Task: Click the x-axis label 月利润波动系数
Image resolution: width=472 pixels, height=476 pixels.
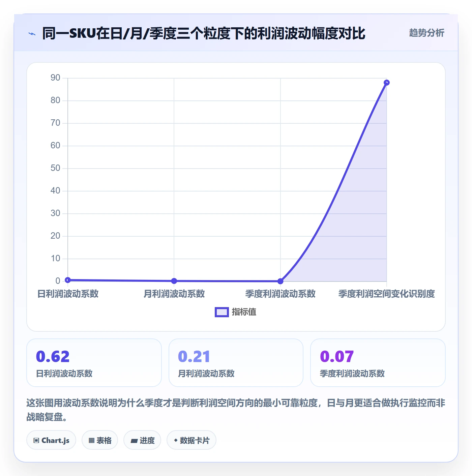Action: [174, 294]
